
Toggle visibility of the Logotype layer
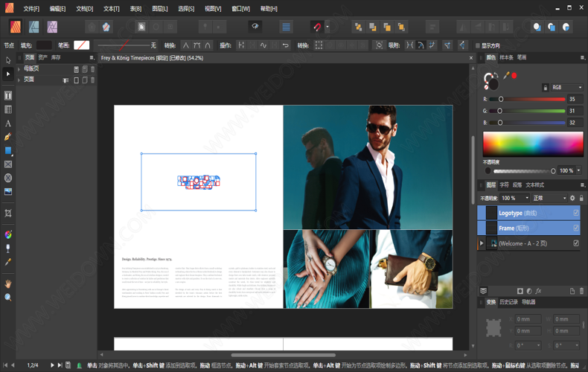click(576, 213)
